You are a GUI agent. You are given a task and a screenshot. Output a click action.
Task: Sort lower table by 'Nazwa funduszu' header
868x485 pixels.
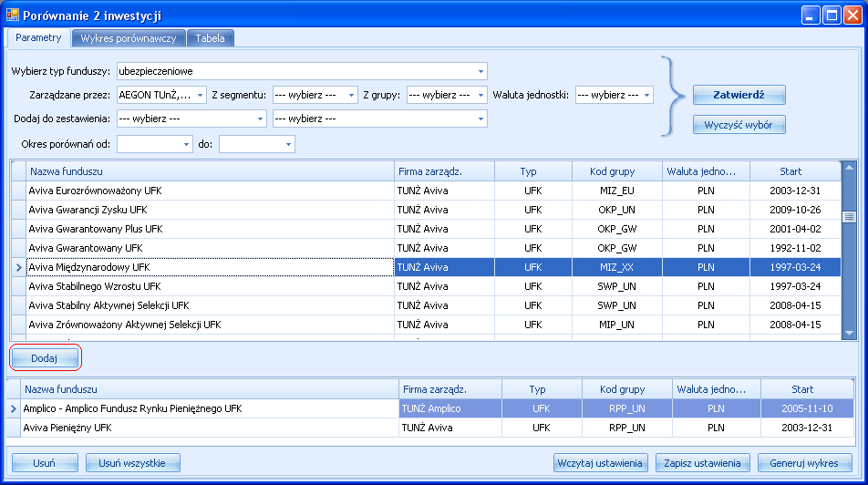click(210, 389)
